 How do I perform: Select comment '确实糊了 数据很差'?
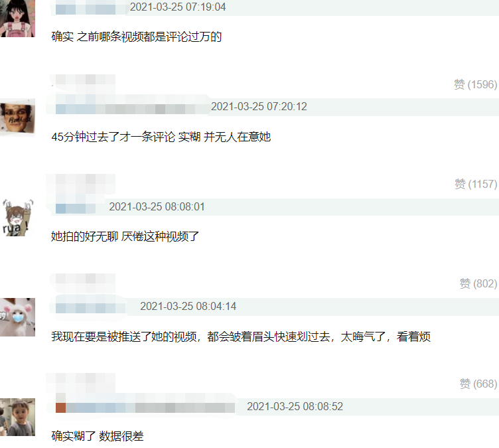click(x=97, y=436)
